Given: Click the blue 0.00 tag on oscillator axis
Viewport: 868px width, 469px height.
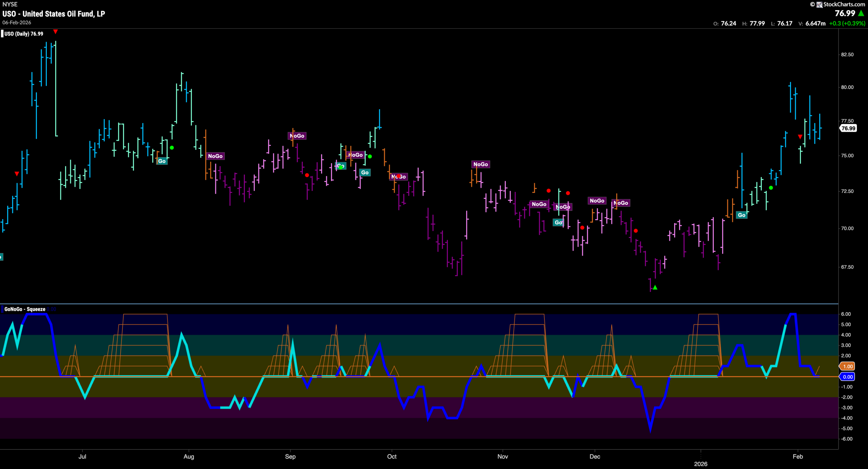Looking at the screenshot, I should coord(847,377).
